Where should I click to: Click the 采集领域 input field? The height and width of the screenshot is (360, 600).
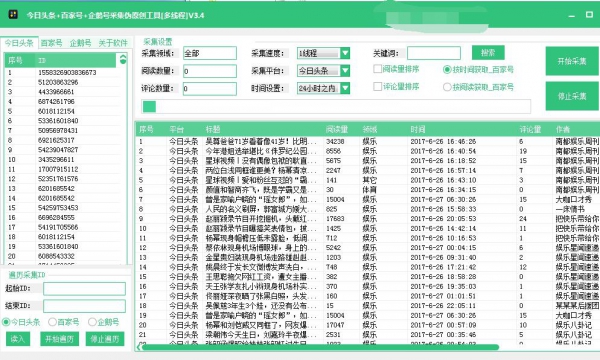click(210, 53)
